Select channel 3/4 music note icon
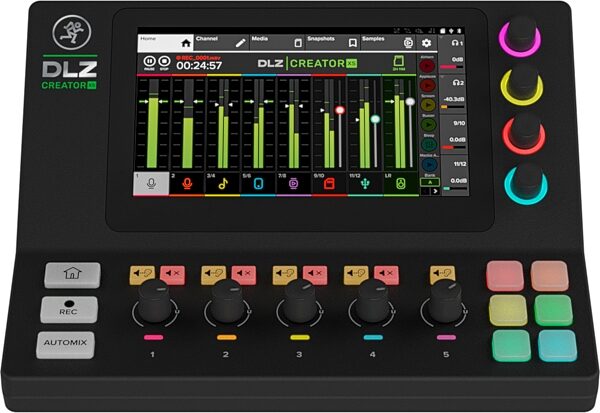This screenshot has width=600, height=413. (x=223, y=184)
